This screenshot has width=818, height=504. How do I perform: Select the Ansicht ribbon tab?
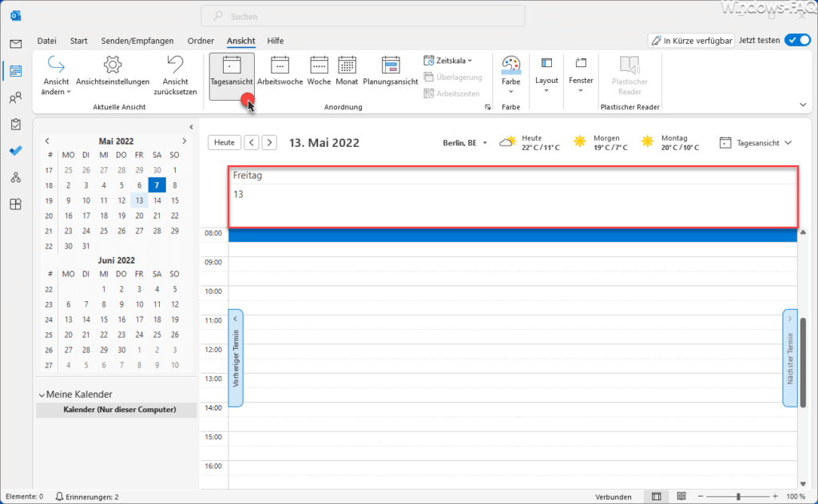(241, 41)
